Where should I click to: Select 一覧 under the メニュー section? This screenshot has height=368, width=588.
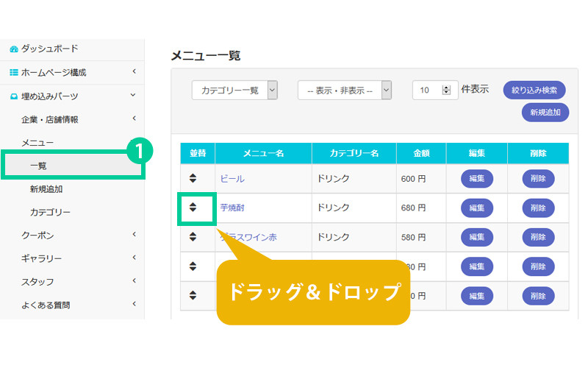(x=38, y=166)
